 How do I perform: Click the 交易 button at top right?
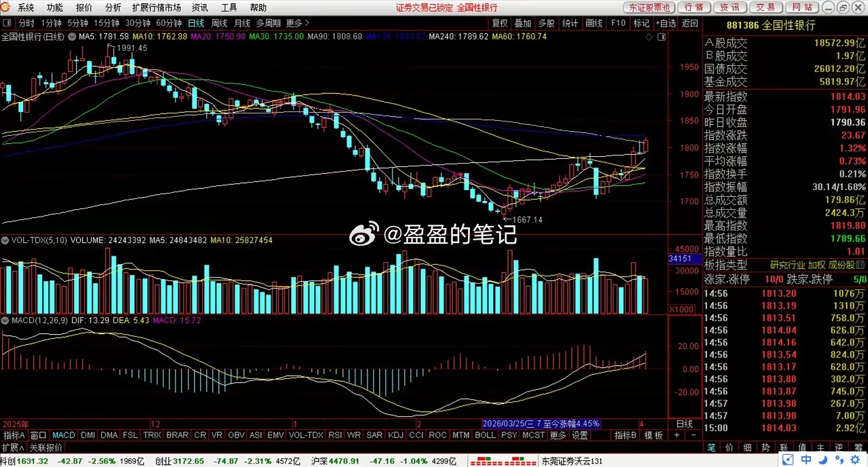[766, 7]
